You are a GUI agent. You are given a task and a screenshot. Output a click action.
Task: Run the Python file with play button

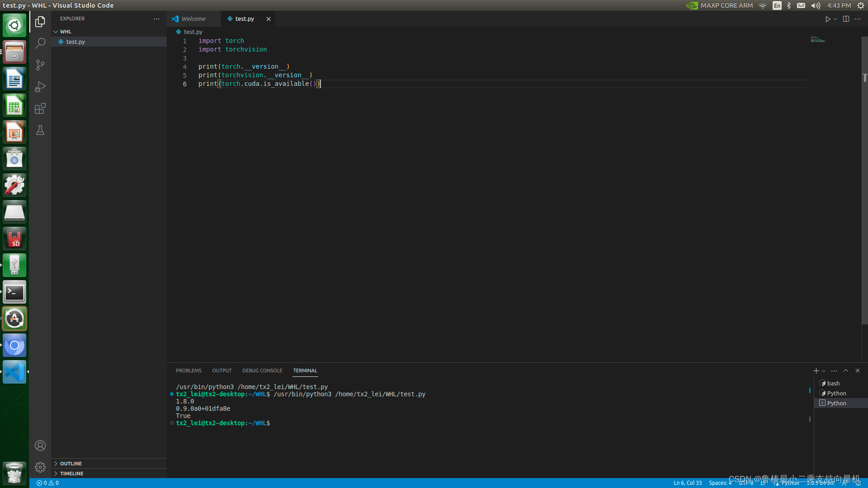[x=827, y=19]
